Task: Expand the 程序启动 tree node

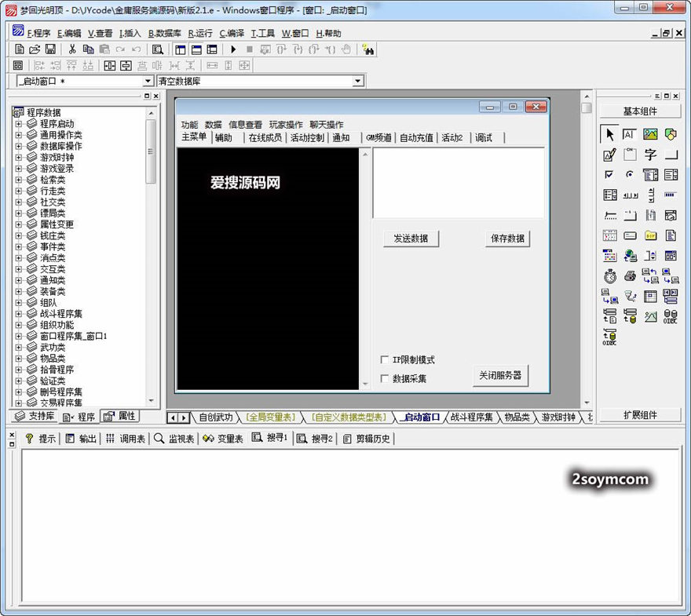Action: click(19, 124)
